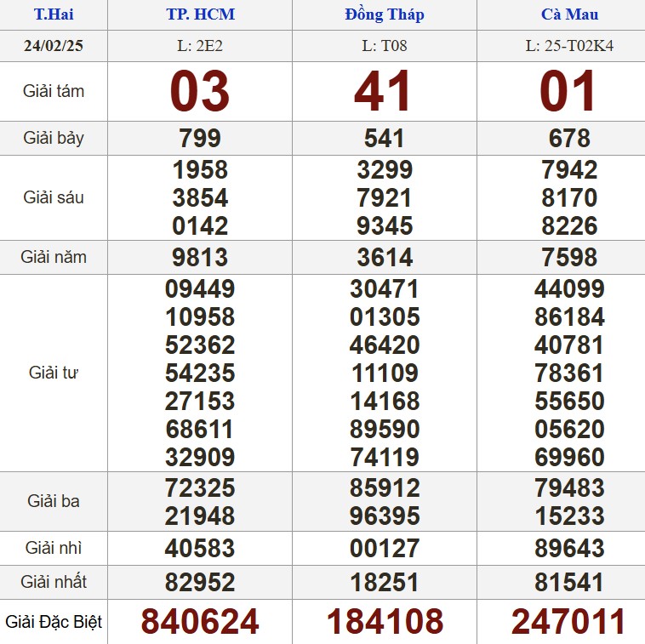Screen dimensions: 645x644
Task: Click the date 24/02/25 cell
Action: pyautogui.click(x=53, y=46)
